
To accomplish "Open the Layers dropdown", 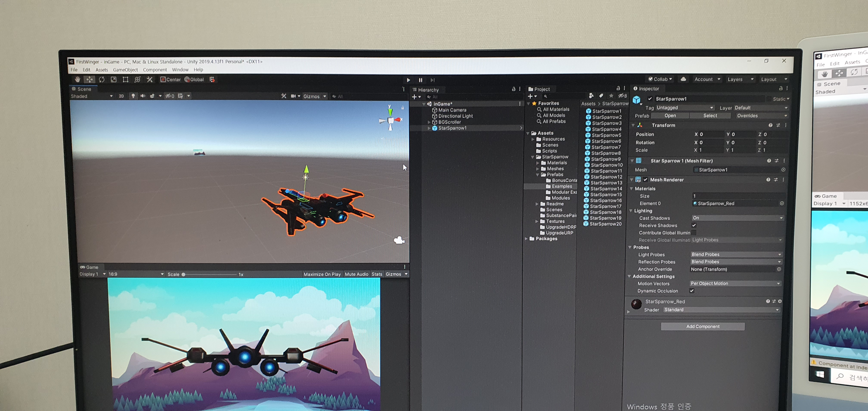I will pyautogui.click(x=740, y=79).
